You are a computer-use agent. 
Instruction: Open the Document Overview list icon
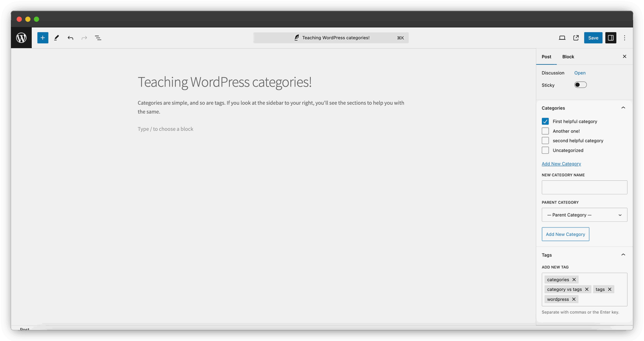[98, 38]
